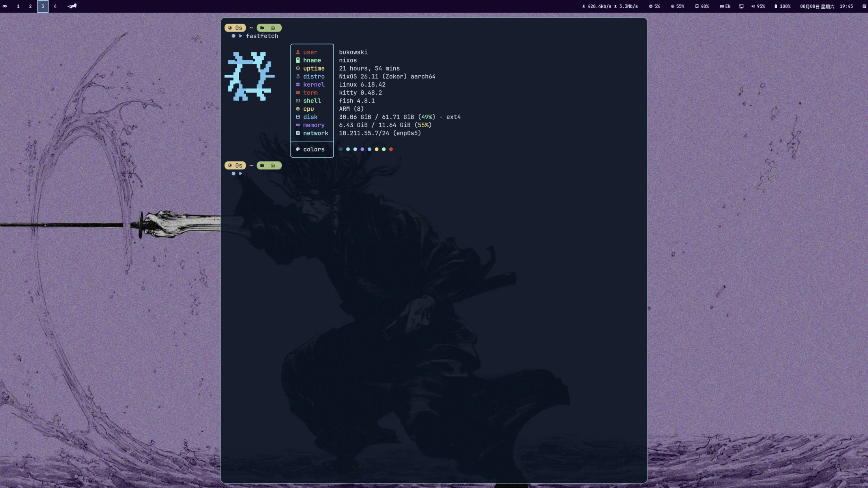Click the first prompt's 0s duration badge

(x=235, y=28)
